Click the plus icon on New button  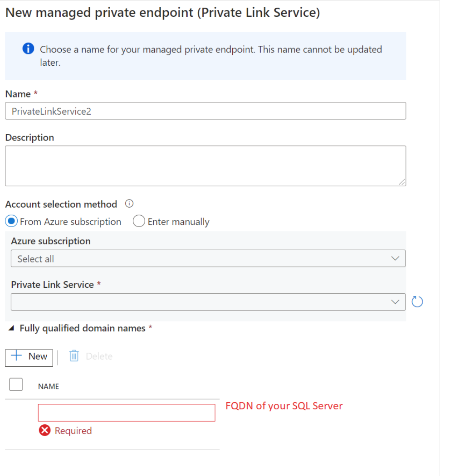click(x=16, y=355)
